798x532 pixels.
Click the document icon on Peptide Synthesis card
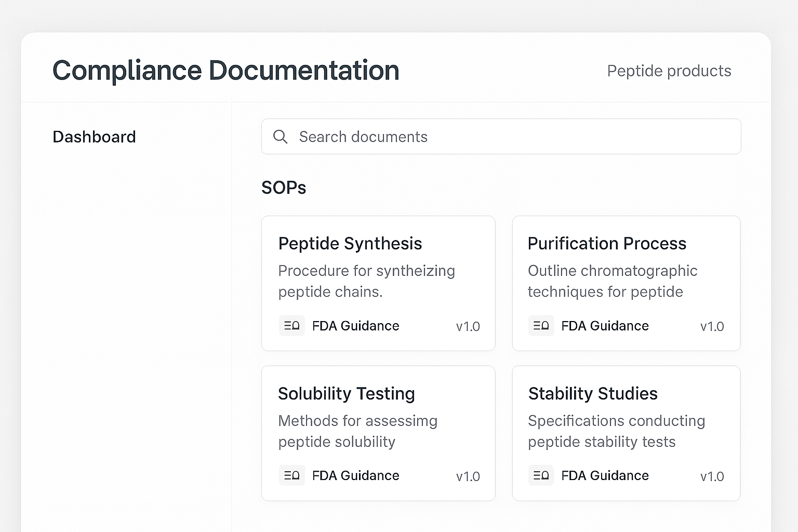291,325
